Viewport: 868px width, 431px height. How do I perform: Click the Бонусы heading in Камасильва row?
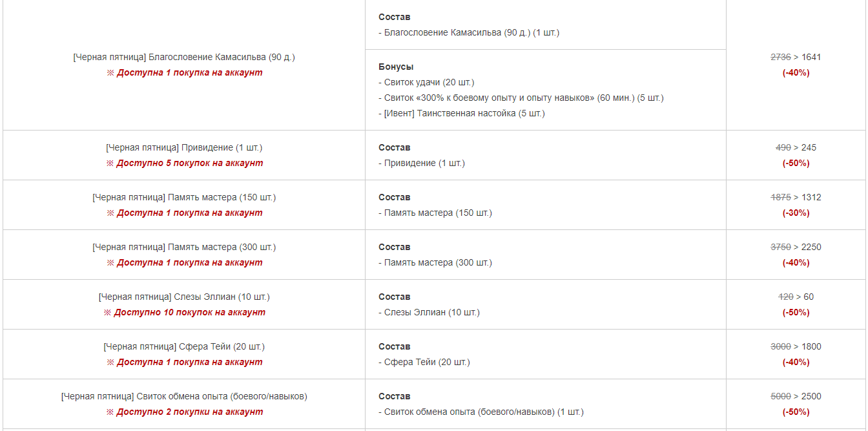tap(396, 67)
